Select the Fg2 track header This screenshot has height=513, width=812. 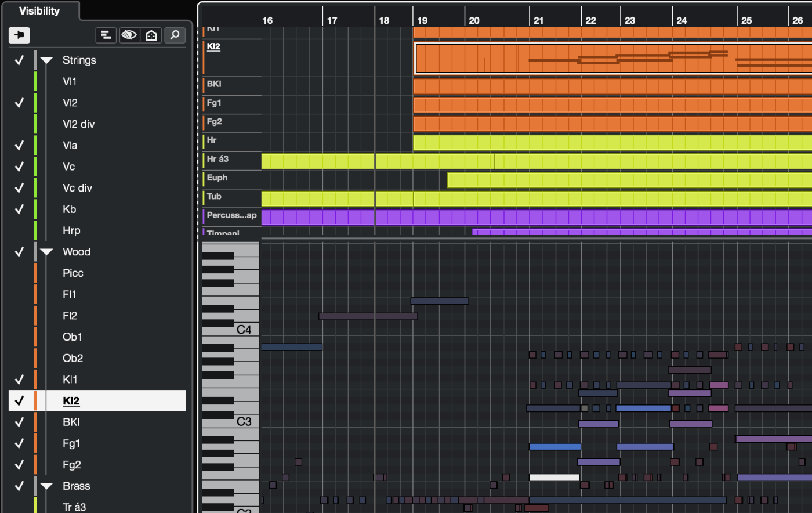[232, 124]
